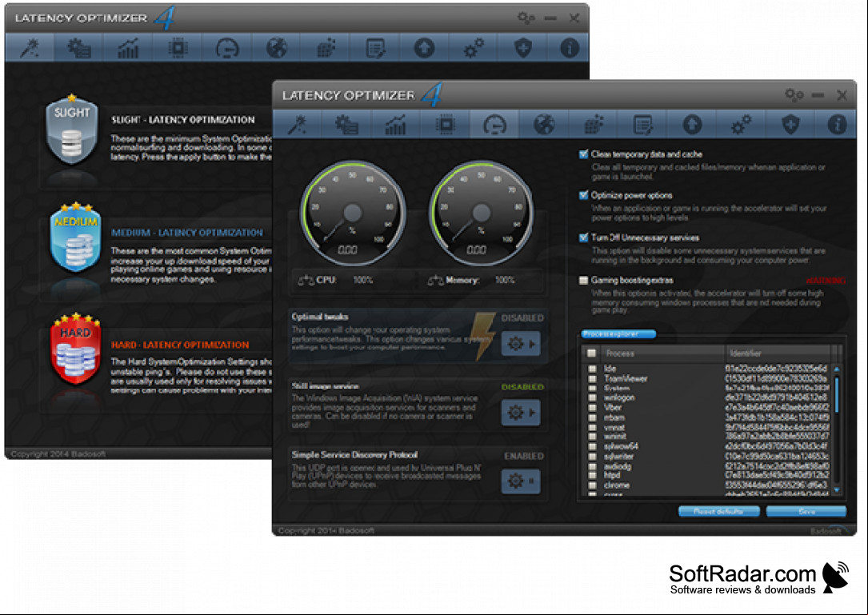
Task: Open the shield-plus tab in back window
Action: tap(522, 48)
